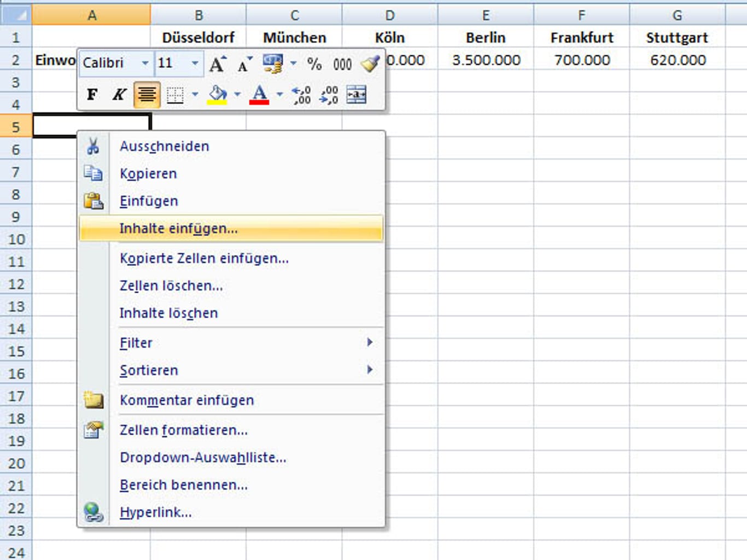Click the merge and center icon
This screenshot has width=747, height=560.
point(356,95)
